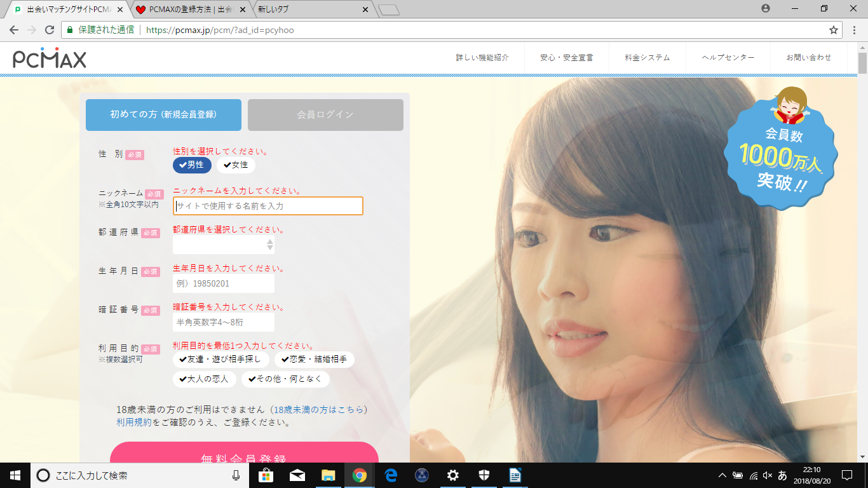868x488 pixels.
Task: Open 料金システム in the top navigation
Action: (648, 58)
